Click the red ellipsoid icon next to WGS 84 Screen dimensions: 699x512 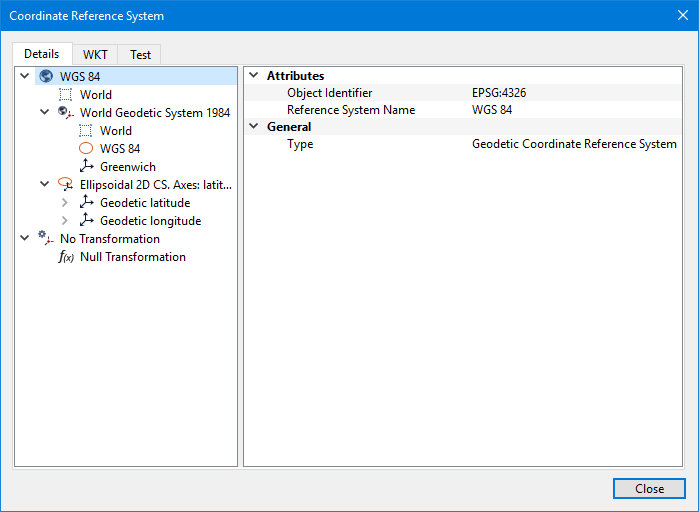pos(86,149)
